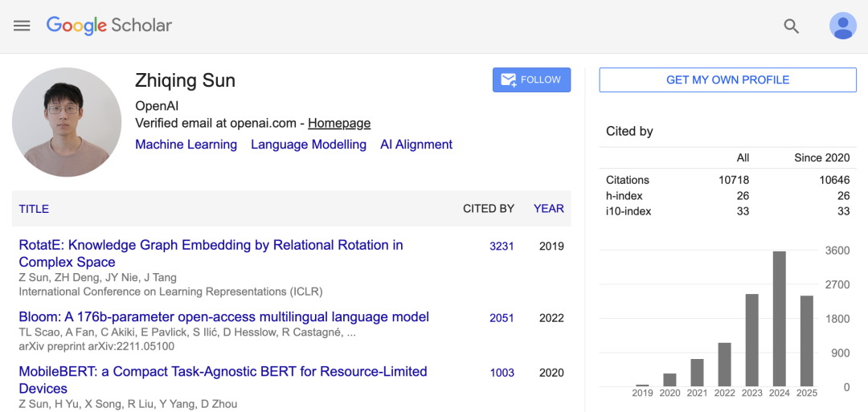Click the CITED BY column header

click(x=489, y=209)
